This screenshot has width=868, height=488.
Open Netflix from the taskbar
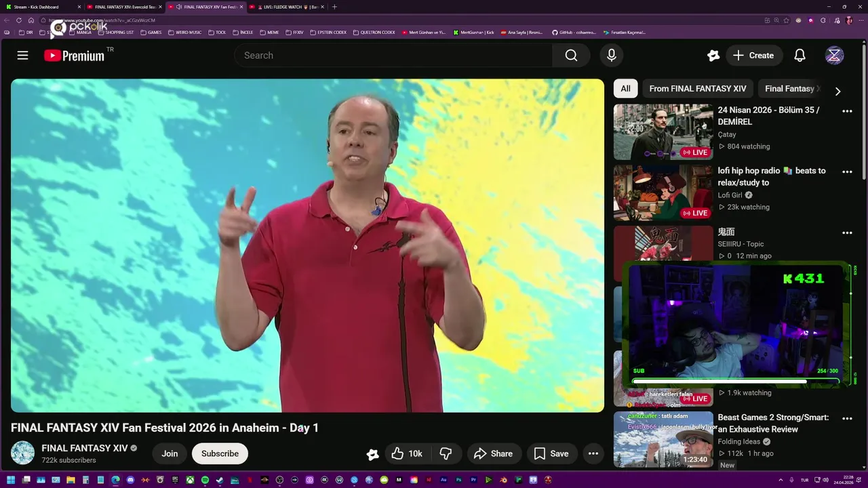point(250,481)
